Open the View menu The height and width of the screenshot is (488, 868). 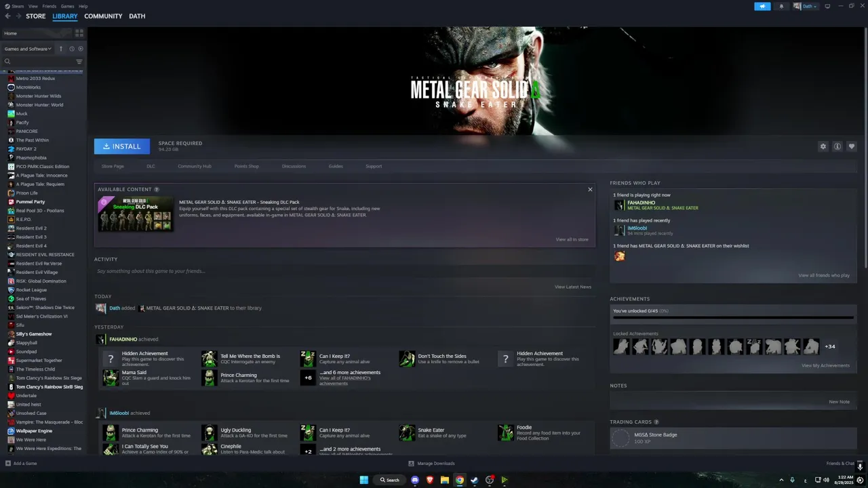click(33, 6)
